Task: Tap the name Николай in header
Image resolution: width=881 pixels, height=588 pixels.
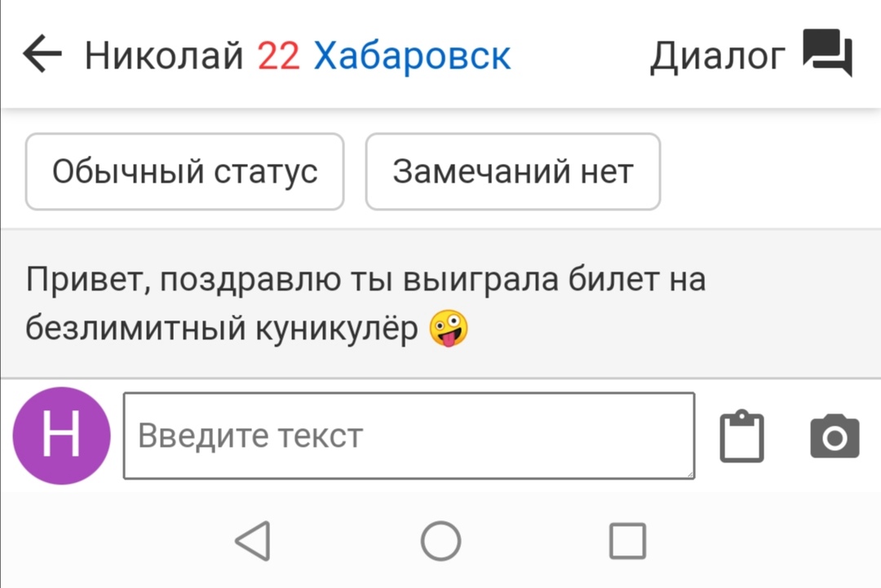Action: (x=163, y=55)
